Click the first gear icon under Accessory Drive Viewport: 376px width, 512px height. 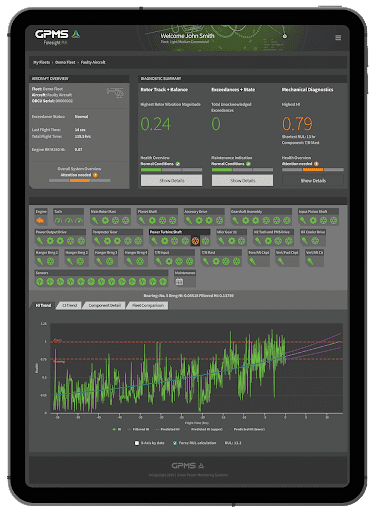(199, 220)
